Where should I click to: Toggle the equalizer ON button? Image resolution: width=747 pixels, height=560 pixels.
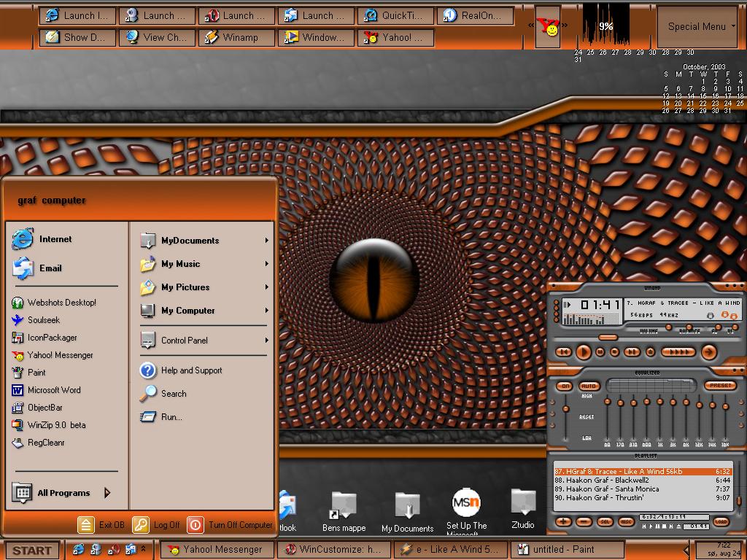565,386
